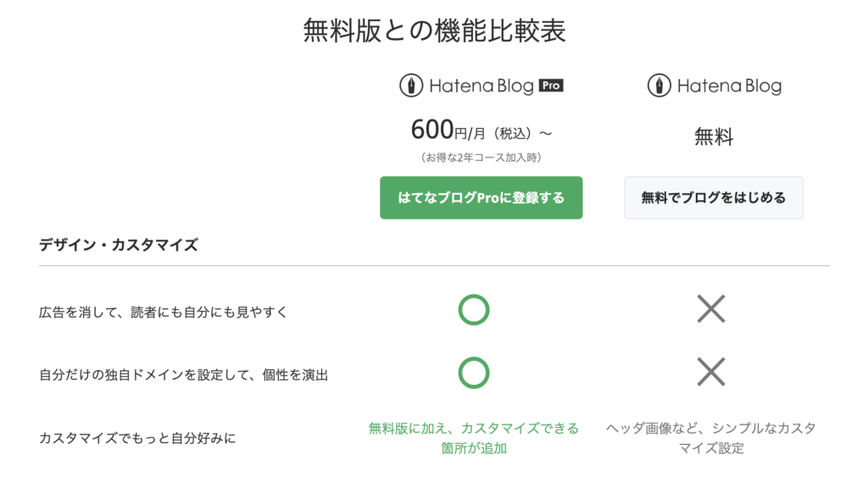Screen dimensions: 868x482
Task: Click the 無料 price label
Action: coord(713,136)
